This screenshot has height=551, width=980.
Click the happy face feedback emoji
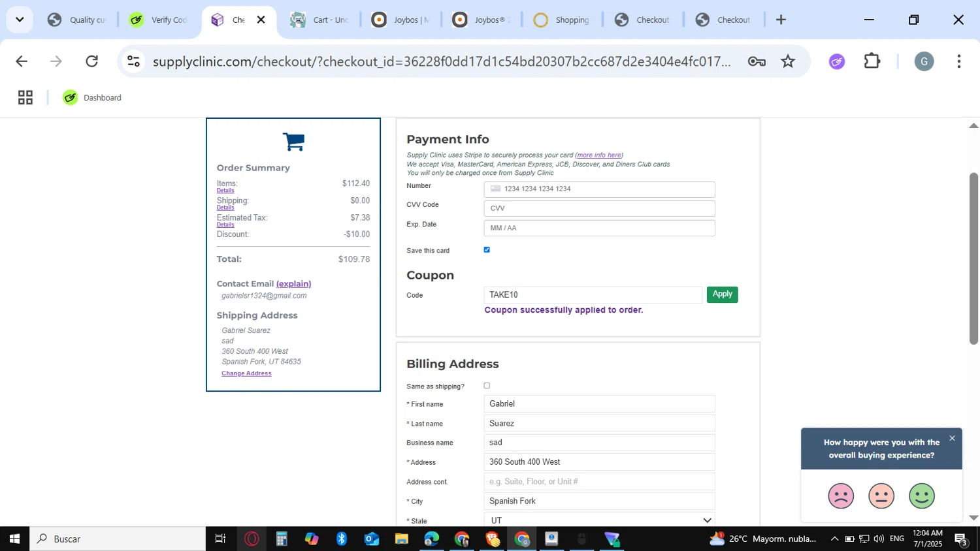tap(922, 496)
